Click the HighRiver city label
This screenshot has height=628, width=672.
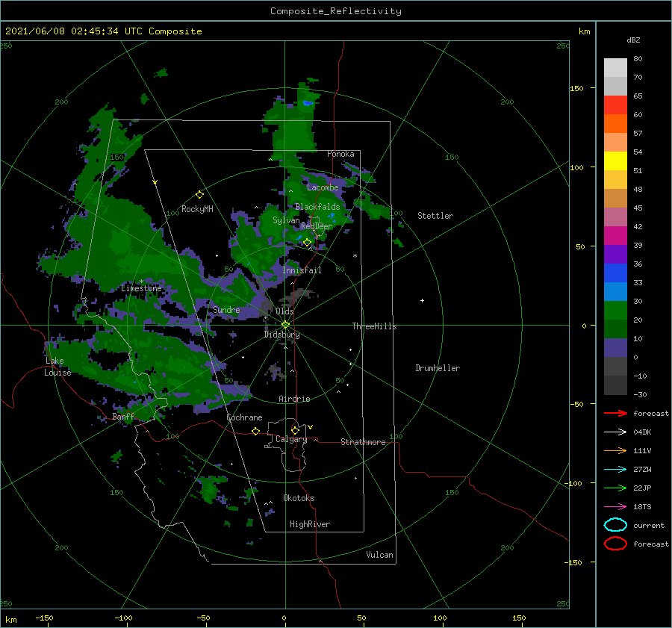tap(310, 524)
